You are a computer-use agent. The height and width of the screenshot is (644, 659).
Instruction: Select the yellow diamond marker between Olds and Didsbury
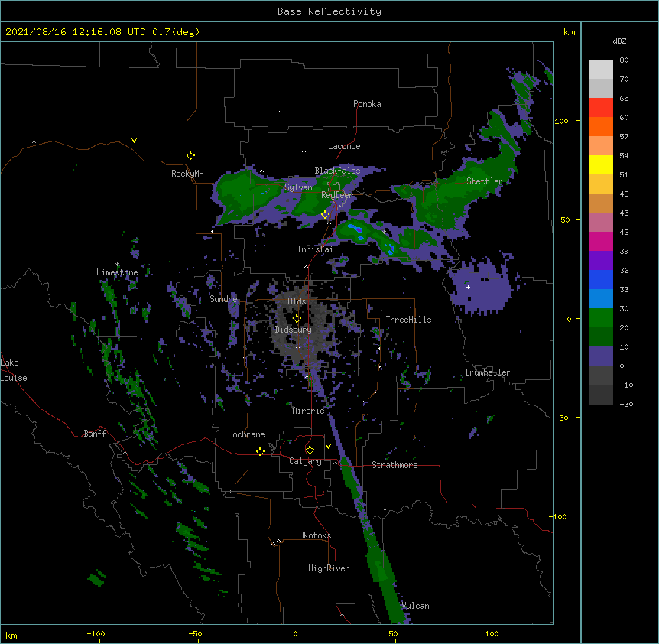[x=297, y=319]
